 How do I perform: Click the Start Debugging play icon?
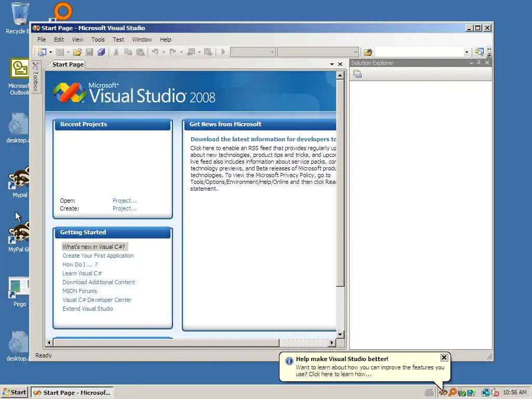223,52
